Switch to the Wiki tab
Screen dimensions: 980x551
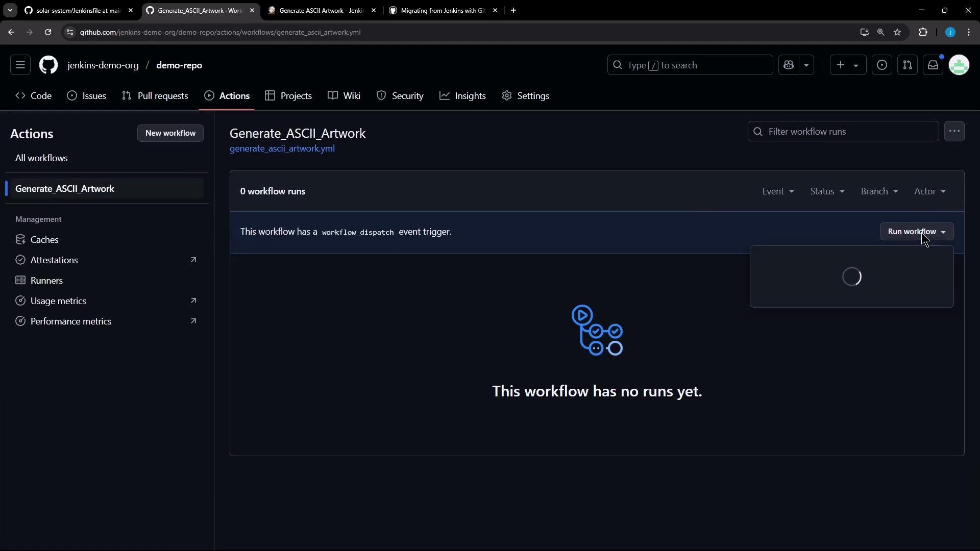tap(345, 96)
